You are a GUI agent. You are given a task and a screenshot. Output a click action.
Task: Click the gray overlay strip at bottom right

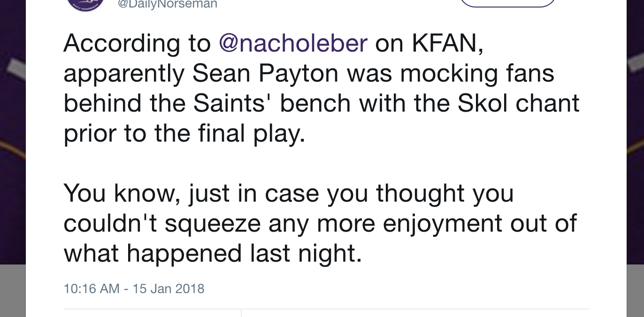(635, 290)
